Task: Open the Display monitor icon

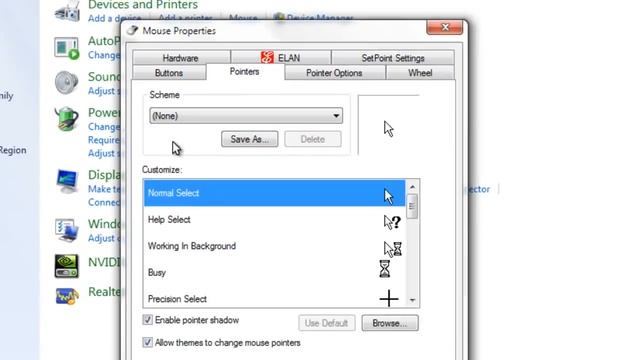Action: pos(67,181)
